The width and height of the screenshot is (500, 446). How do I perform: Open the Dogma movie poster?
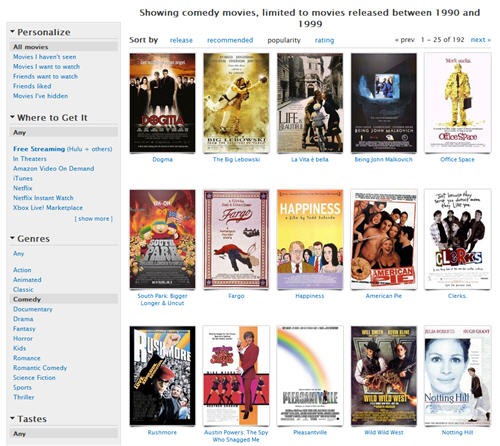pos(162,103)
